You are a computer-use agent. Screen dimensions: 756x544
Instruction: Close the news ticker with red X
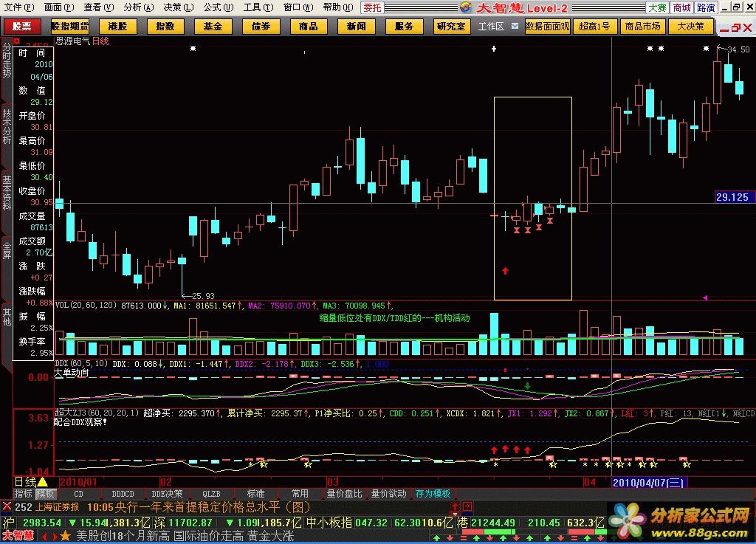click(x=6, y=507)
